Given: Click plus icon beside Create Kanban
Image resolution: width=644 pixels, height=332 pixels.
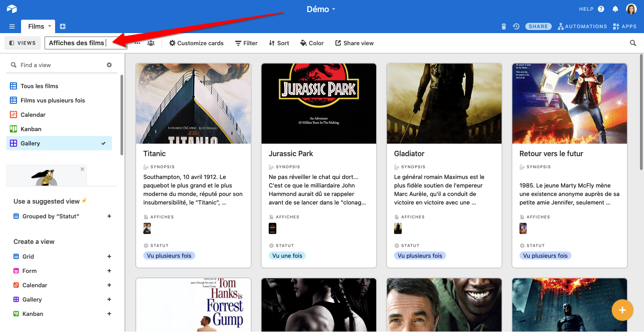Looking at the screenshot, I should point(109,314).
